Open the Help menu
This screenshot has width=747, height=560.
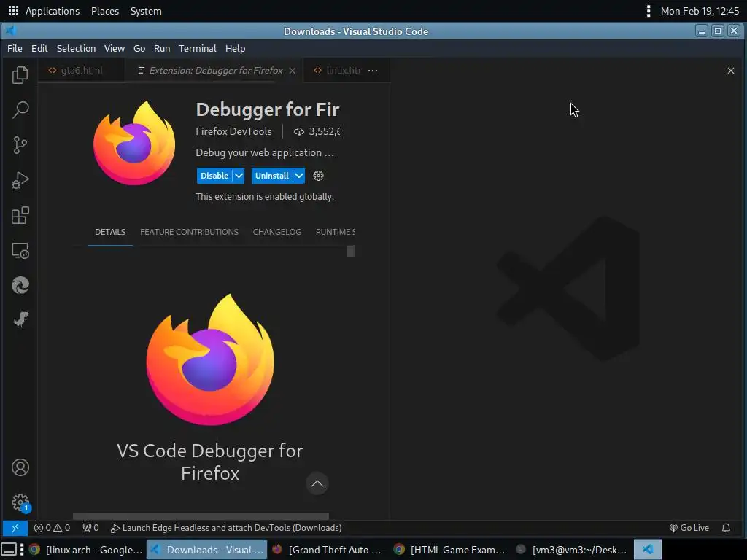point(236,49)
